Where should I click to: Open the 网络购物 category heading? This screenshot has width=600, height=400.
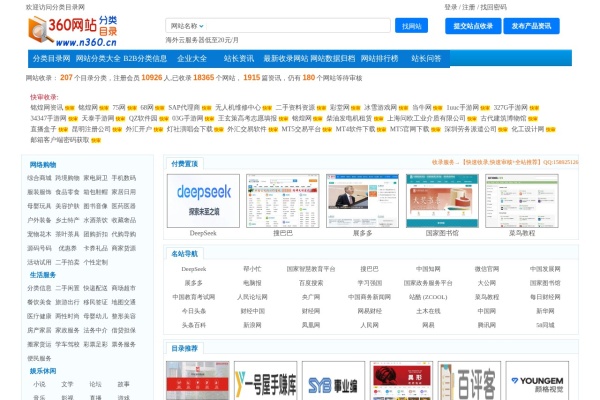(x=43, y=165)
